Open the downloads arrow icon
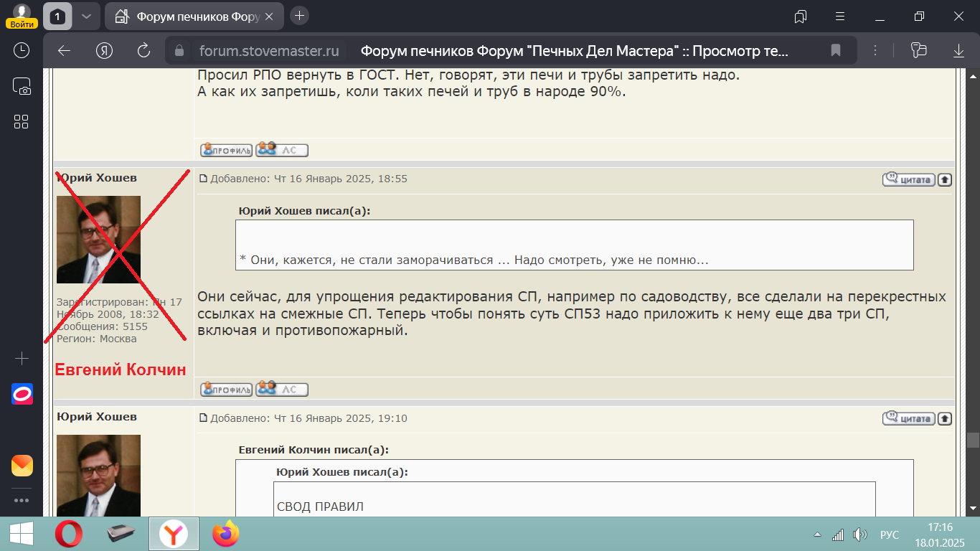The width and height of the screenshot is (980, 551). tap(958, 50)
